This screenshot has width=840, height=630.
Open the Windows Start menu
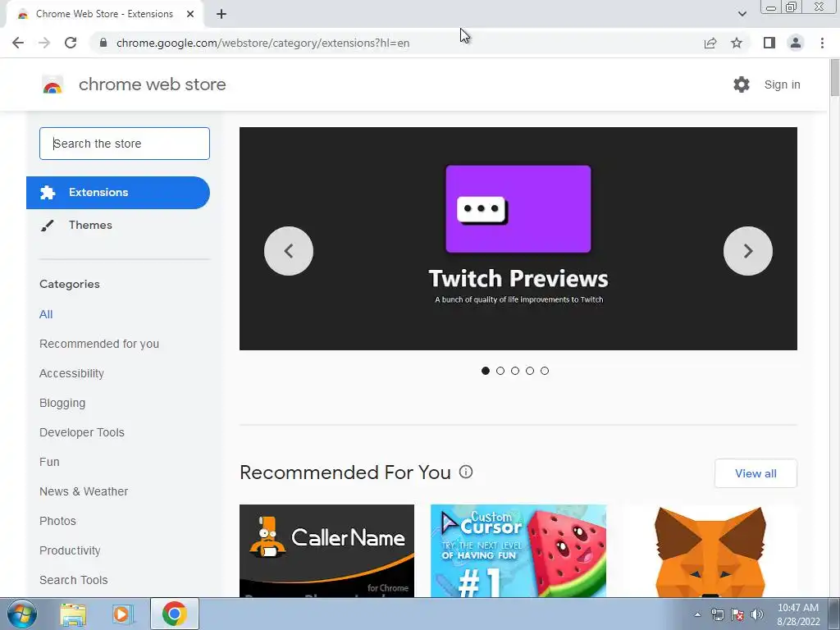(22, 614)
